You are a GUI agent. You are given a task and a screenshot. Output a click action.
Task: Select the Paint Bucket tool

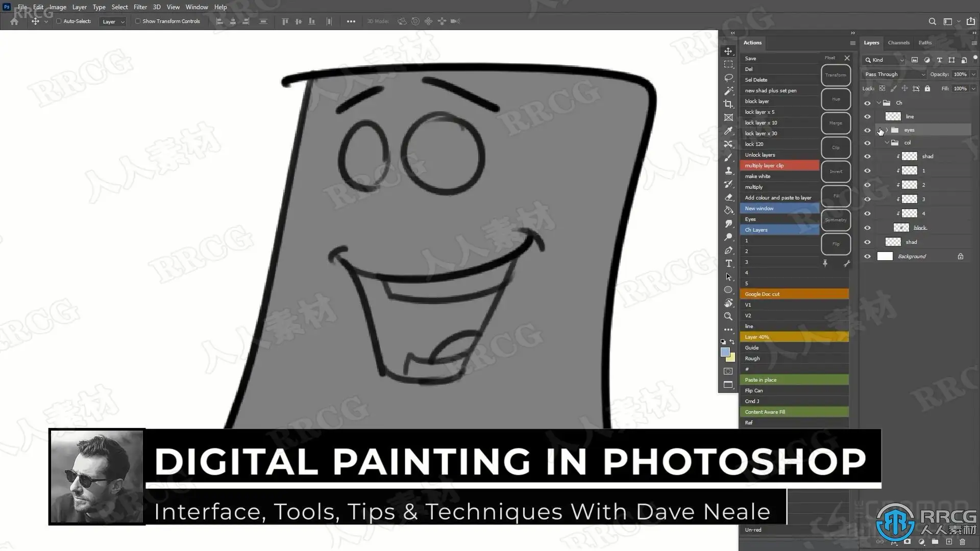click(x=728, y=210)
